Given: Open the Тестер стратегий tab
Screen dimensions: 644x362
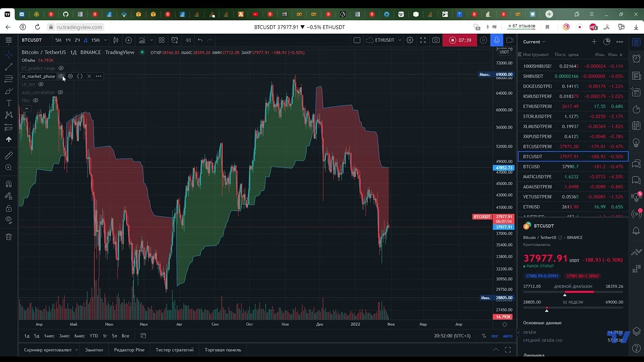Looking at the screenshot, I should click(x=175, y=350).
